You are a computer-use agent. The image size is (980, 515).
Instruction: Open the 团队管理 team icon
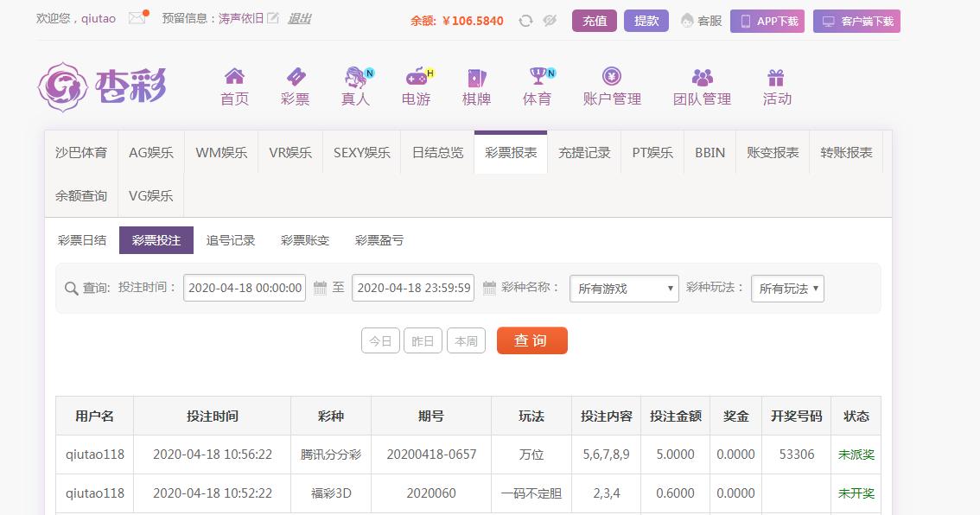point(702,78)
